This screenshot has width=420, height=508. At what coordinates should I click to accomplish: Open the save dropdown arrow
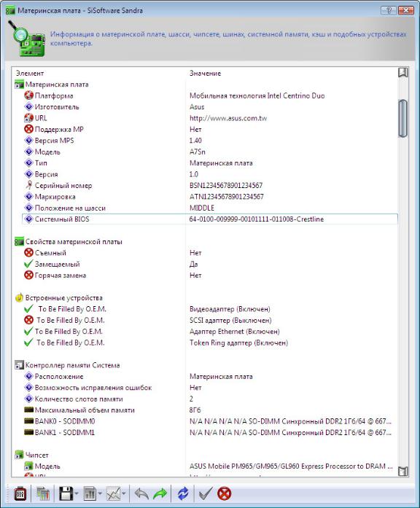tap(77, 494)
